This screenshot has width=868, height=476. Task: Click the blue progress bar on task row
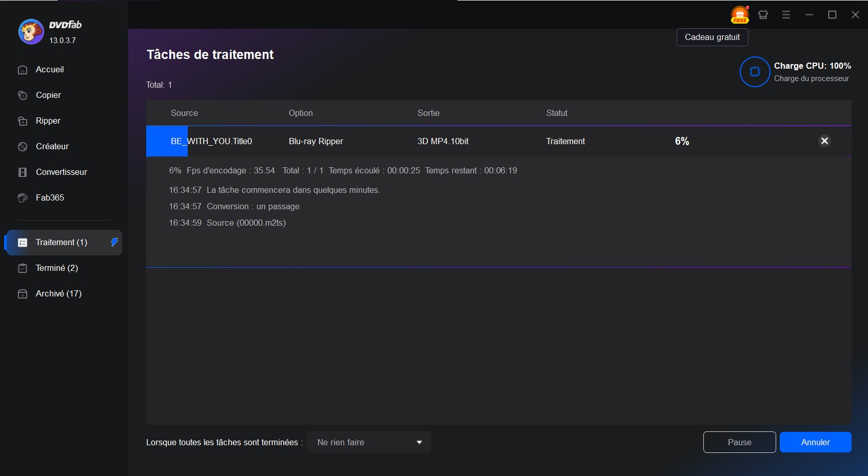[167, 141]
